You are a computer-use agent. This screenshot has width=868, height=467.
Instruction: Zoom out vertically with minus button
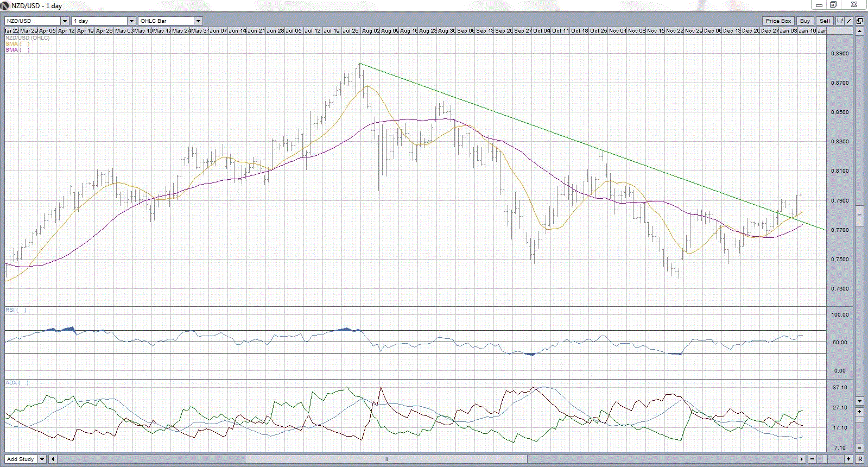click(859, 448)
